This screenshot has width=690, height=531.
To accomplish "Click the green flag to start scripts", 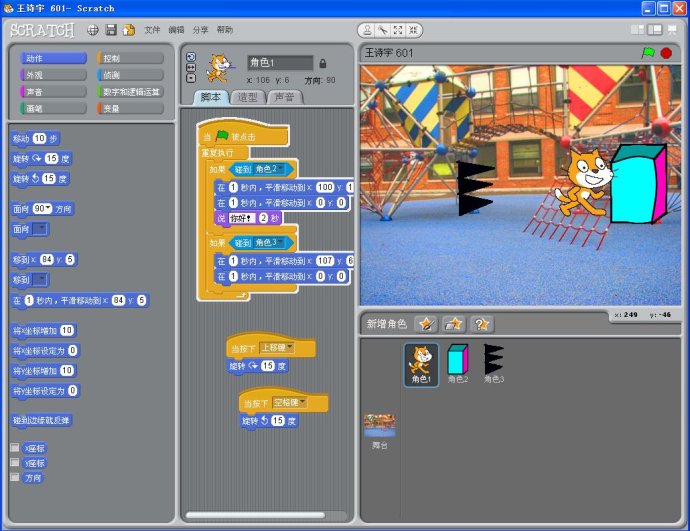I will pos(648,53).
